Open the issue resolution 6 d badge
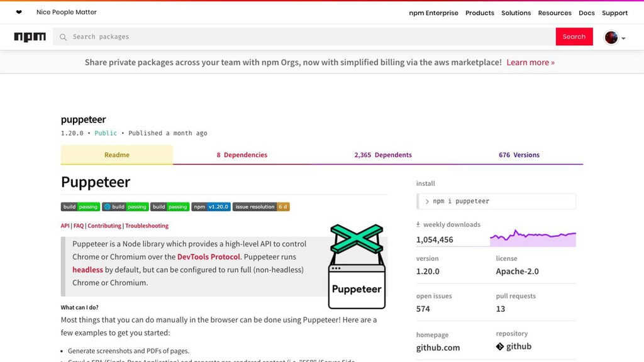 tap(261, 206)
